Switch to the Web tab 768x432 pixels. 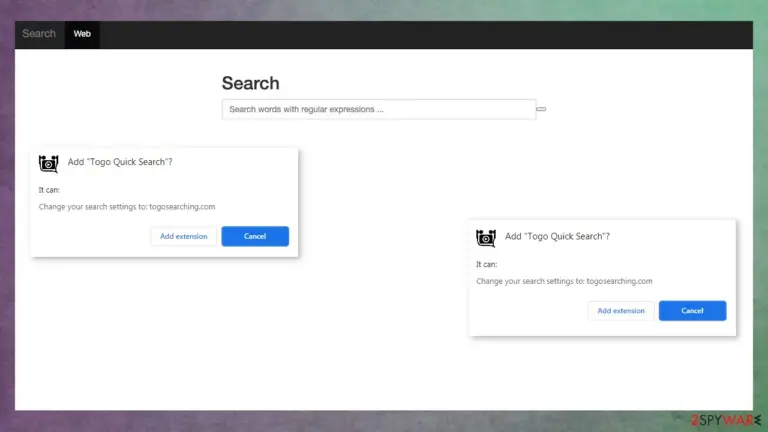pos(82,34)
